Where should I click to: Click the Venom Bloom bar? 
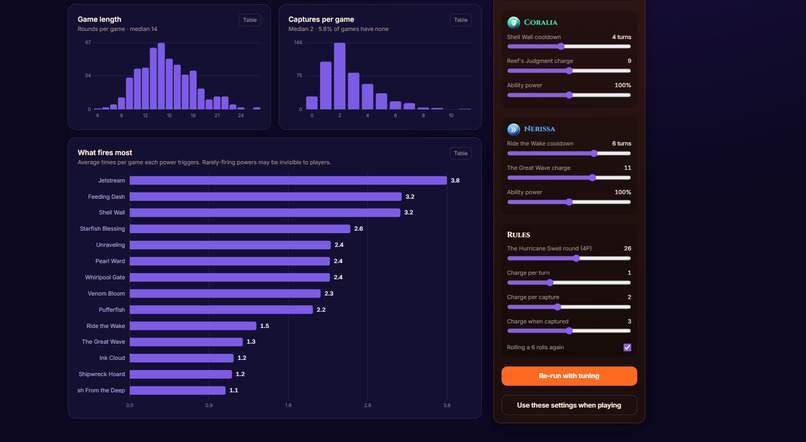click(x=225, y=293)
